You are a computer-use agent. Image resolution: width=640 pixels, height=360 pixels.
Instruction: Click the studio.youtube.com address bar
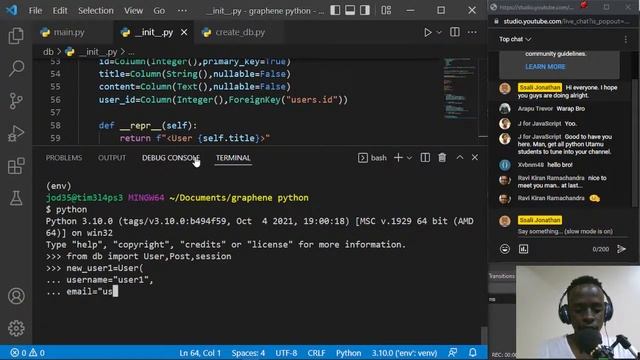point(567,21)
